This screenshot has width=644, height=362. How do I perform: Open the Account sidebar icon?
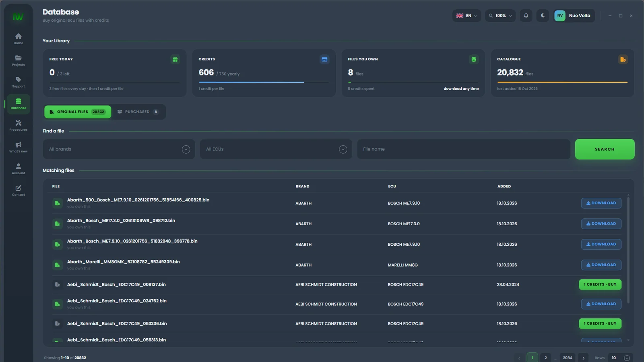point(18,169)
